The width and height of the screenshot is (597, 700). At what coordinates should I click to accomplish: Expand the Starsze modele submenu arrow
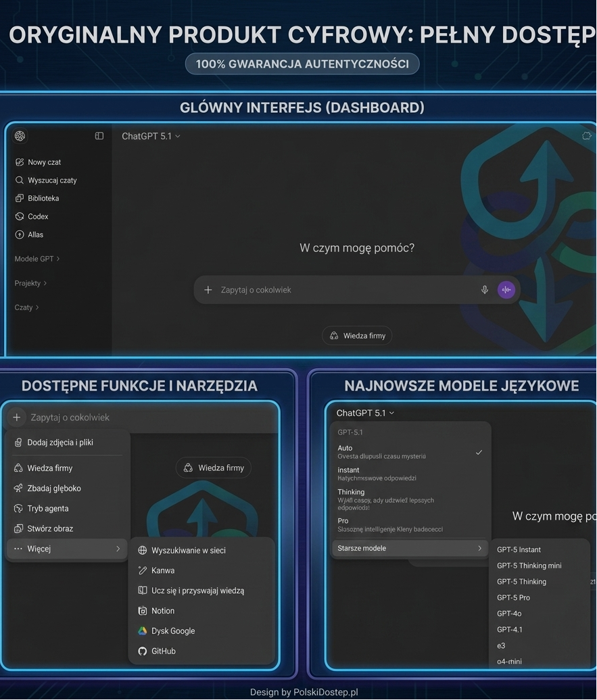coord(479,548)
